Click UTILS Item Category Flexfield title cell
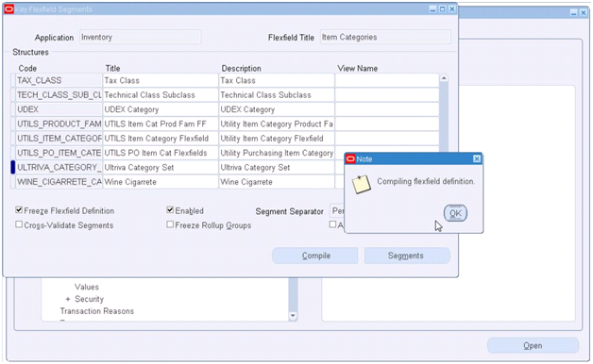The height and width of the screenshot is (364, 593). pos(161,139)
